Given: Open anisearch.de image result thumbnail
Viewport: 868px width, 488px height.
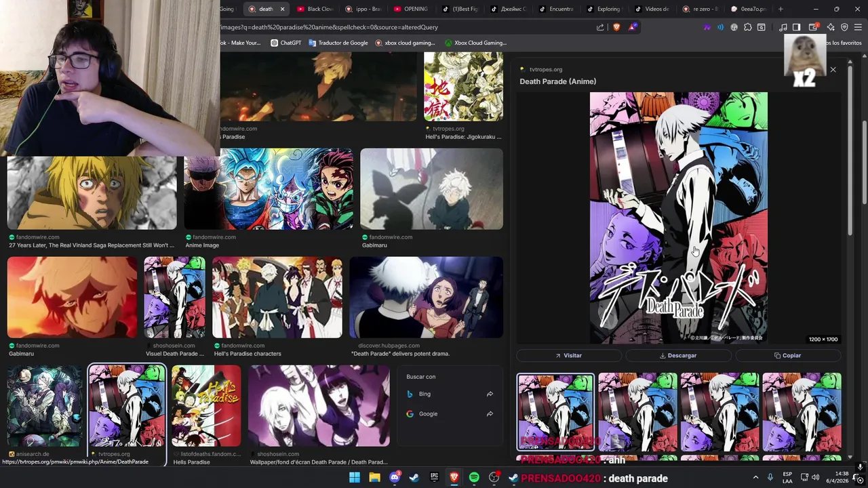Looking at the screenshot, I should [45, 406].
